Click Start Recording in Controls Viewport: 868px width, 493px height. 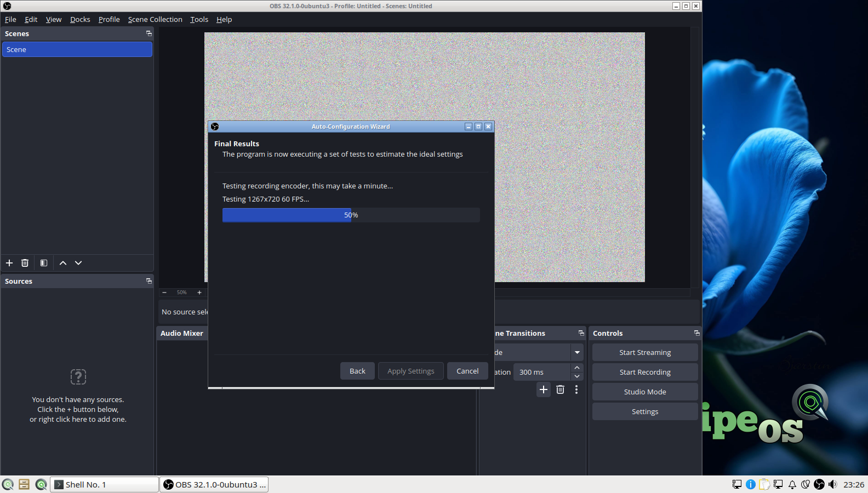(x=645, y=372)
